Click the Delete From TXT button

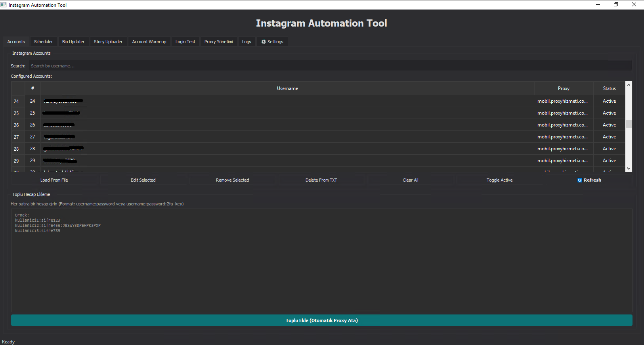pyautogui.click(x=321, y=180)
